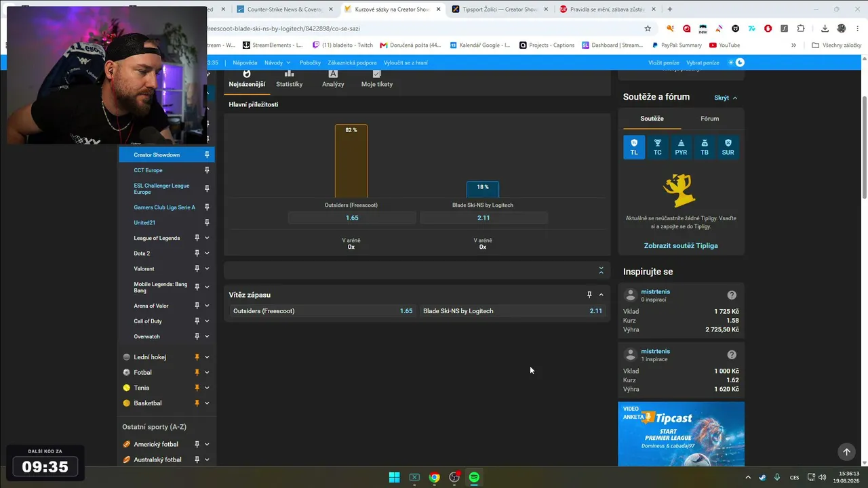Open help for mistrtenis 1 725 Kč tip
The width and height of the screenshot is (868, 488).
click(x=732, y=295)
